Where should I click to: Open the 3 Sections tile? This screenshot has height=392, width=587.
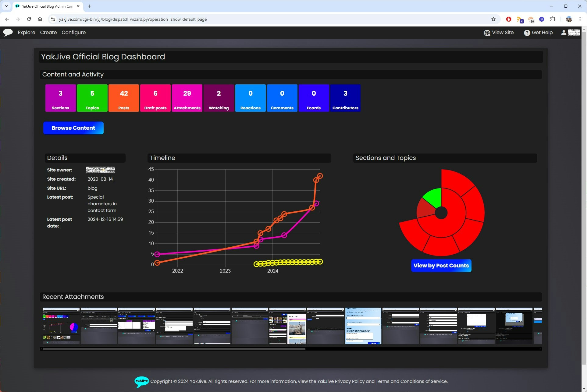(x=61, y=98)
